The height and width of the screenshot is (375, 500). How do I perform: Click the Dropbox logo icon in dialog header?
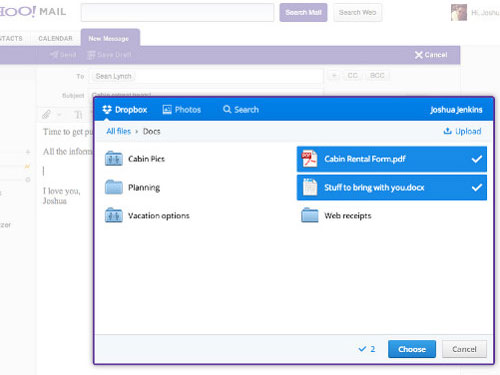pyautogui.click(x=107, y=109)
